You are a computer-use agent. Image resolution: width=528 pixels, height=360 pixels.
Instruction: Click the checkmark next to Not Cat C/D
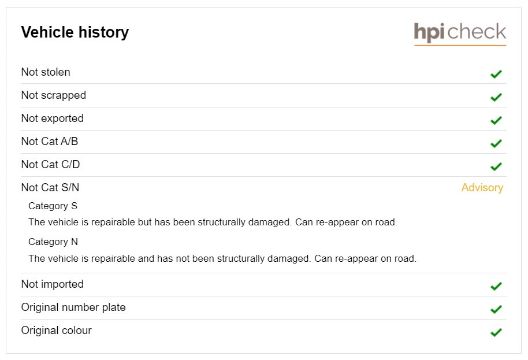pyautogui.click(x=496, y=166)
